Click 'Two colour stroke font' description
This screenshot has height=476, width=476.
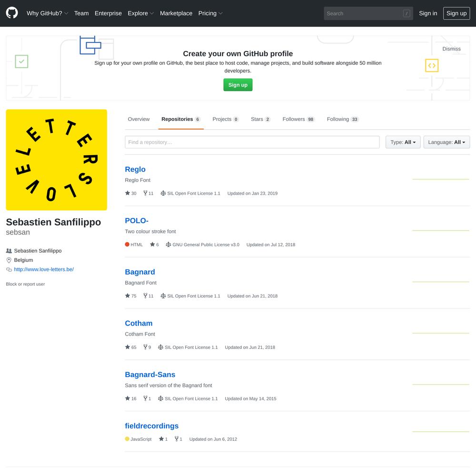pyautogui.click(x=150, y=232)
